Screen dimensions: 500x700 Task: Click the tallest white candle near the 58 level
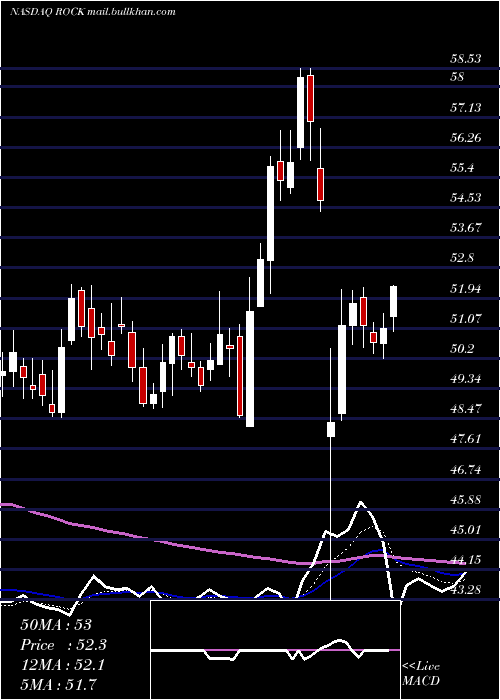pos(300,112)
